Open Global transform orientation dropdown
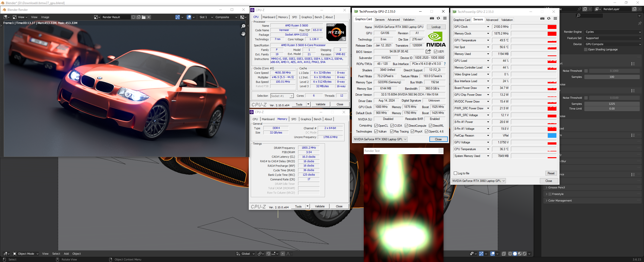Viewport: 644px width, 262px height. (x=246, y=254)
